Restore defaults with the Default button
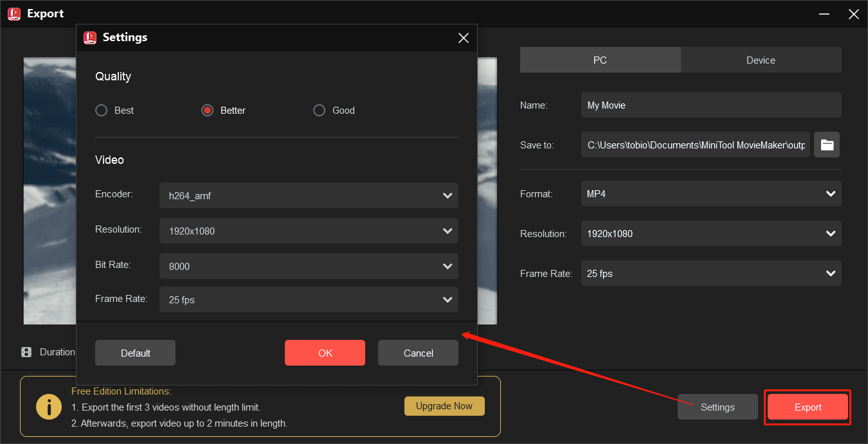 point(135,352)
